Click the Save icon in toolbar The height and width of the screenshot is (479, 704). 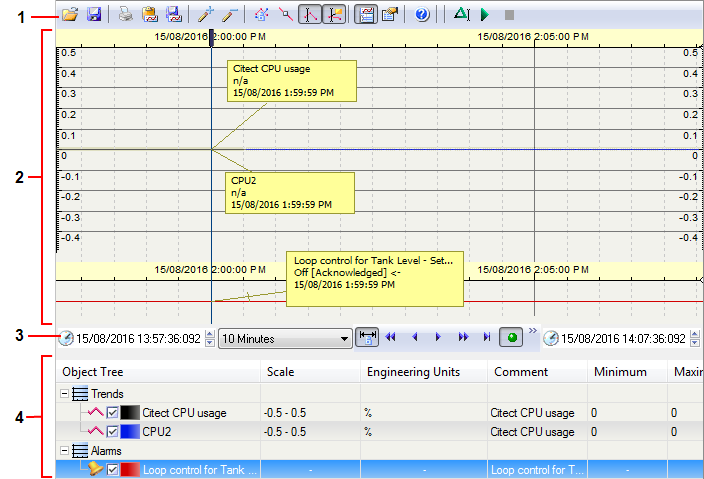tap(94, 15)
